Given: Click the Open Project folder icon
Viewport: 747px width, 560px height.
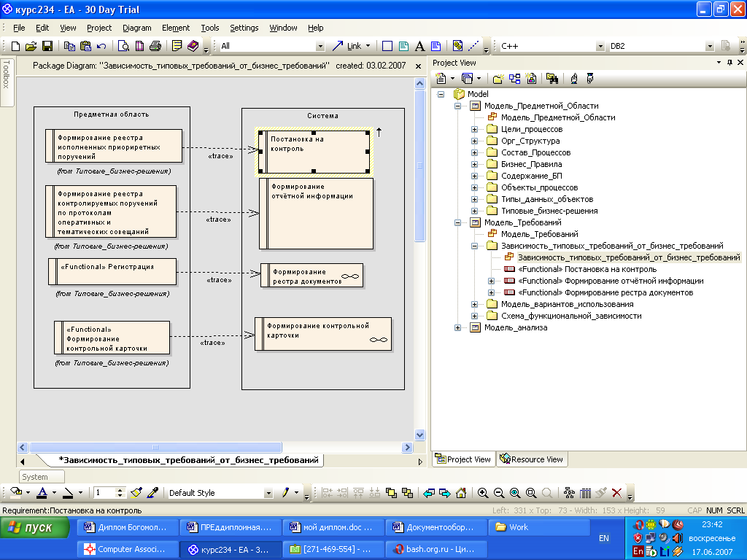Looking at the screenshot, I should 31,46.
